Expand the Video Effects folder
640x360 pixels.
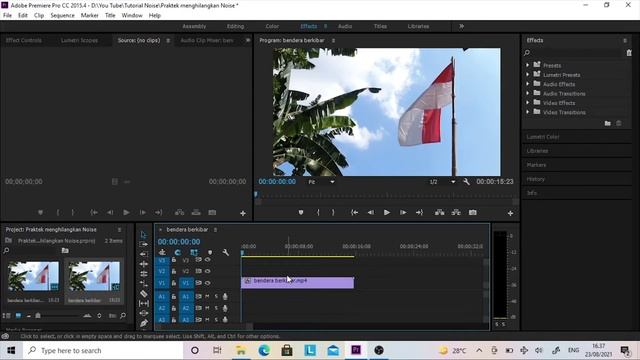(x=527, y=103)
